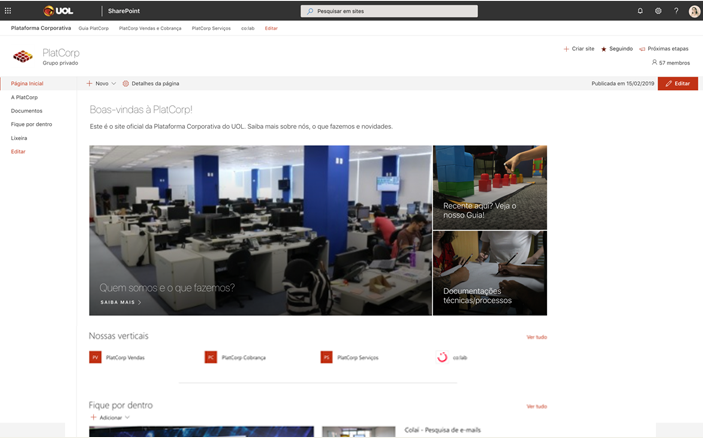
Task: Open the Plataforma Corporativa hub link
Action: [x=41, y=28]
